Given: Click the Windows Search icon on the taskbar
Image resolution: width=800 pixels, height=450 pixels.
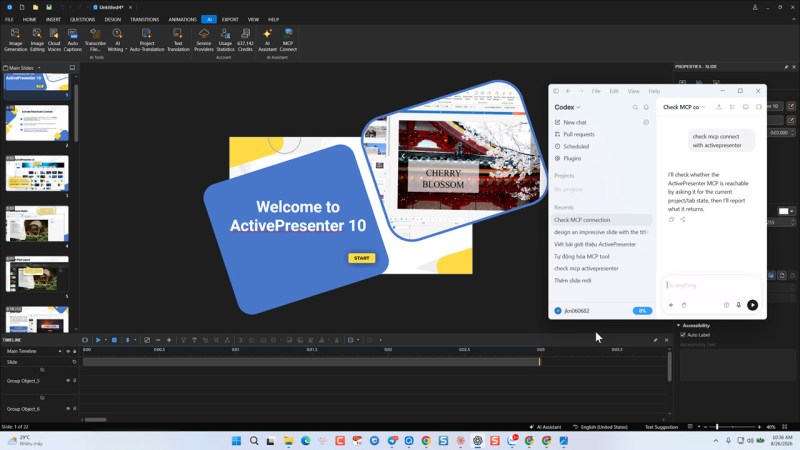Looking at the screenshot, I should point(254,441).
